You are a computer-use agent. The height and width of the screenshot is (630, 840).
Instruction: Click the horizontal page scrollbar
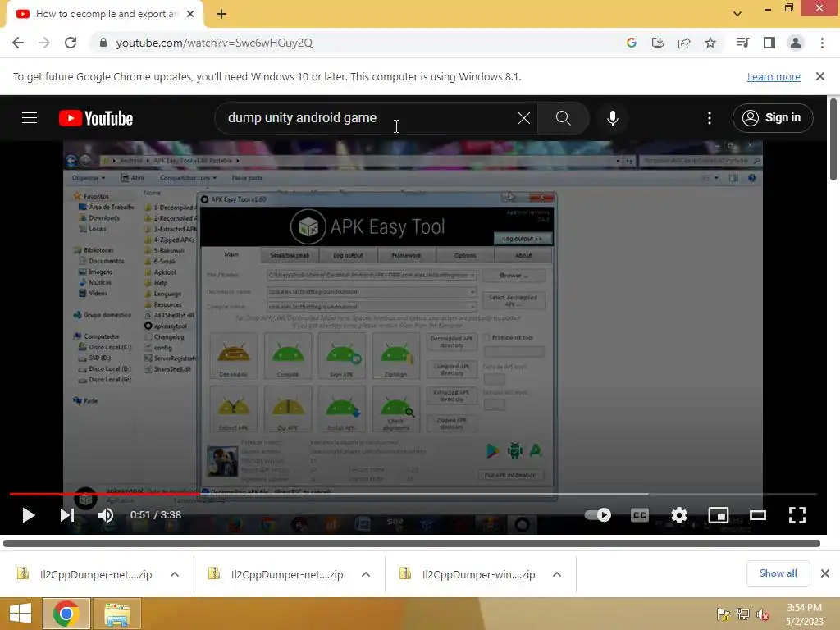point(412,543)
